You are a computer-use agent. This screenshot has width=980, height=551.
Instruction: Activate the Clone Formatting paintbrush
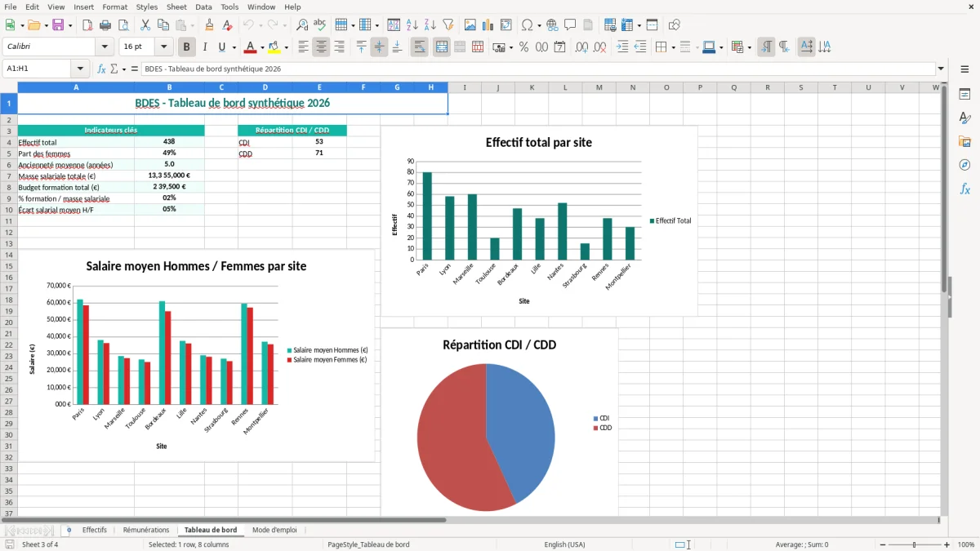click(x=210, y=25)
